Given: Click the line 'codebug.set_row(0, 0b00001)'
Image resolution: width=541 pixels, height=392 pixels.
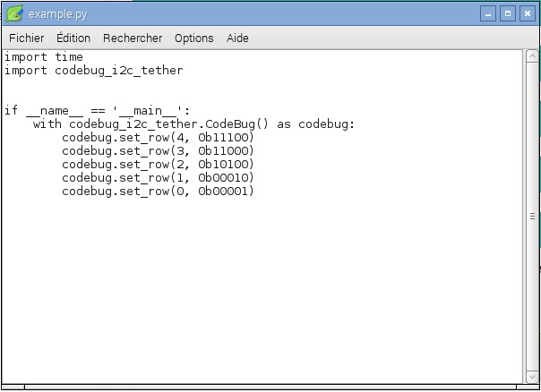Looking at the screenshot, I should (158, 192).
